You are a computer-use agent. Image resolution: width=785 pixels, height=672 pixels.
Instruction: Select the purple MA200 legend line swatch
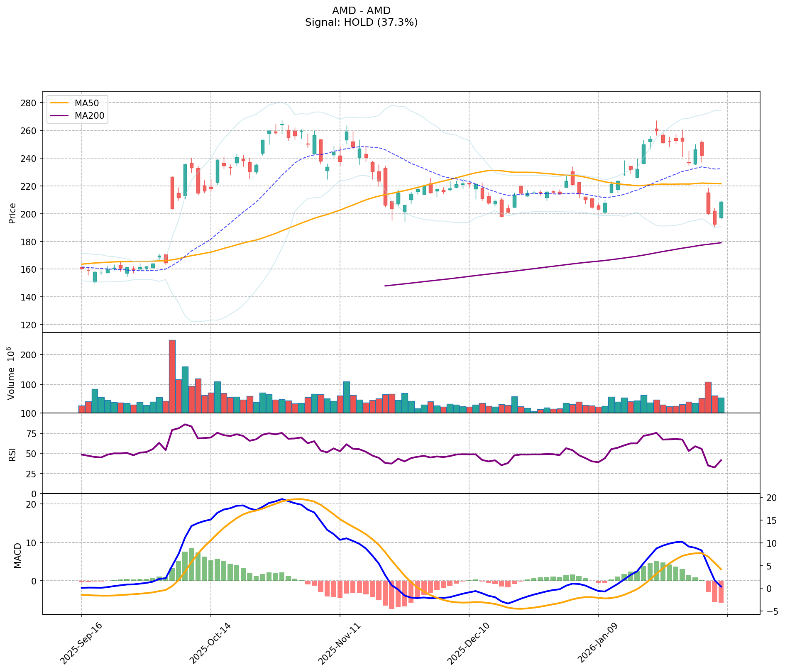click(x=60, y=116)
